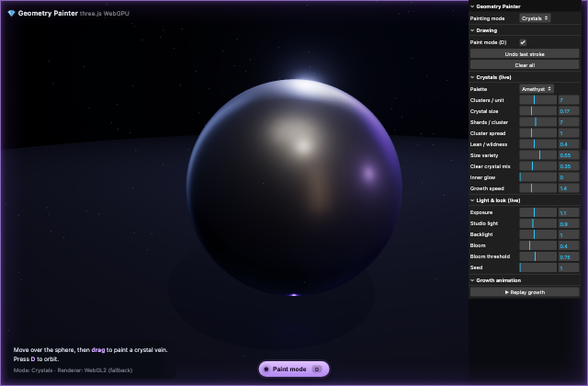Adjust the Shards / cluster slider

coord(537,122)
